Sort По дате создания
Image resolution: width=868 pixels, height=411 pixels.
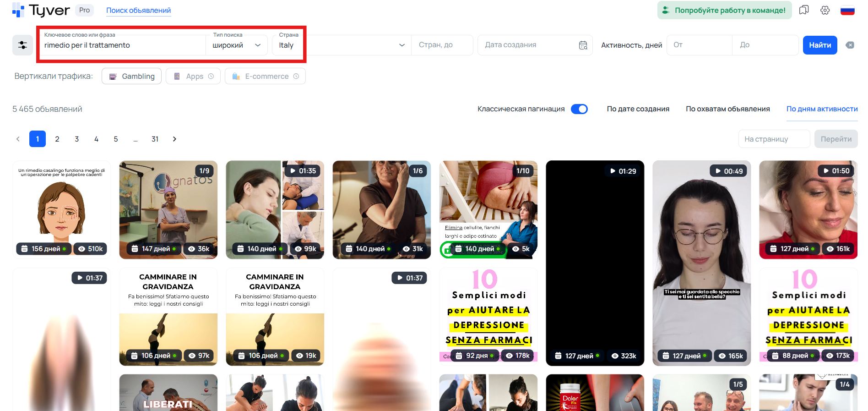click(x=638, y=109)
